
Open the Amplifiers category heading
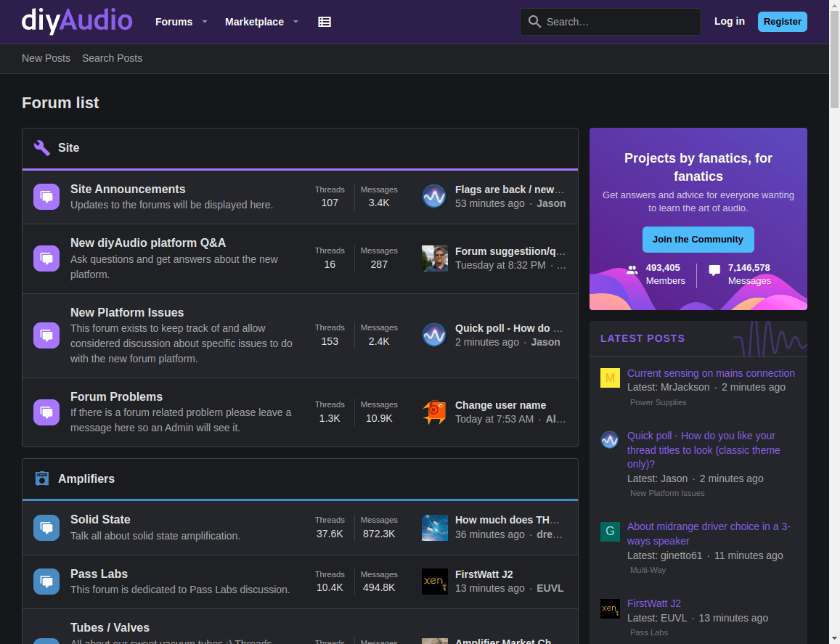point(86,479)
